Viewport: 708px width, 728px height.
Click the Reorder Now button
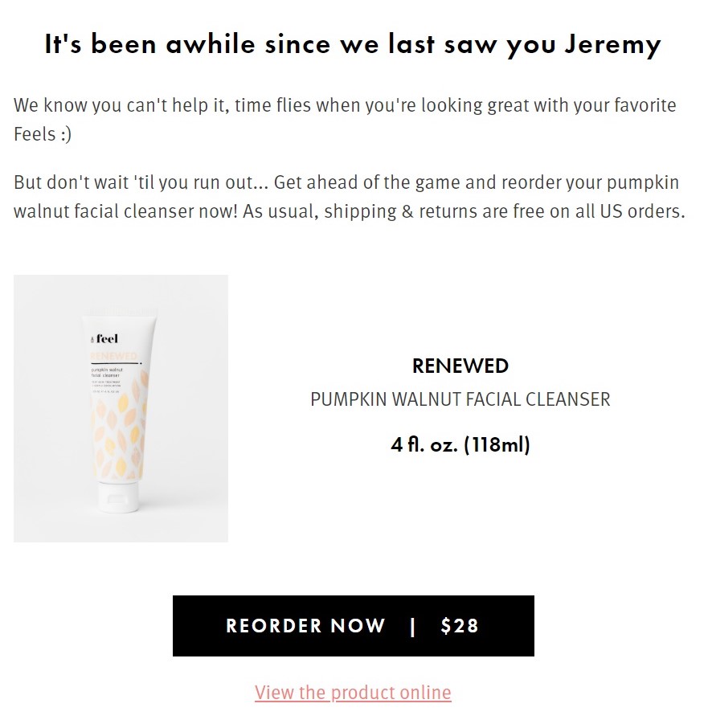(354, 625)
